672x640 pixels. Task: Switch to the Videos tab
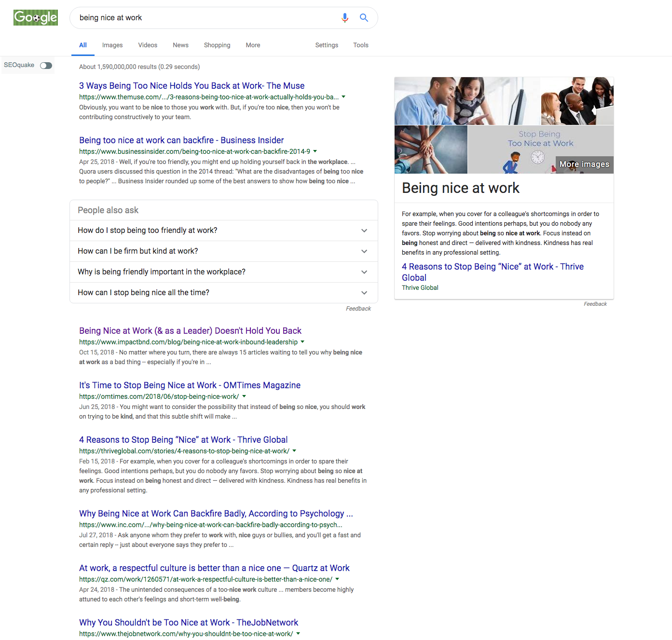click(x=148, y=45)
